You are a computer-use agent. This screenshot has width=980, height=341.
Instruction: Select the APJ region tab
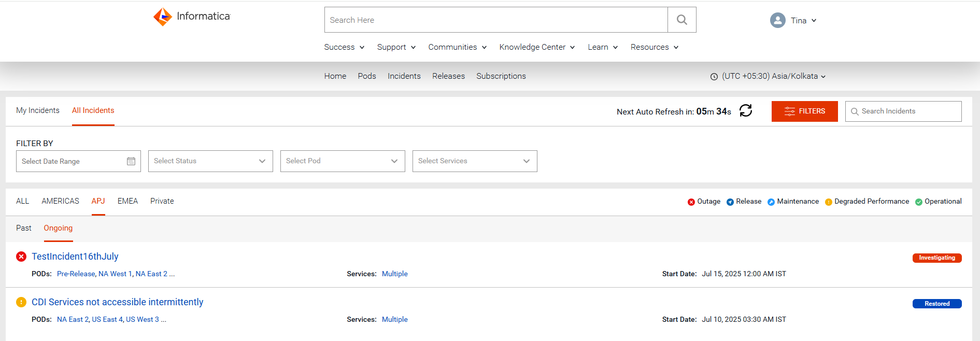(98, 201)
